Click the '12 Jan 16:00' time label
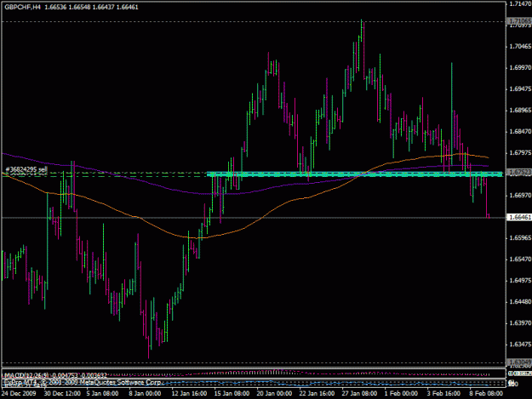 189,393
